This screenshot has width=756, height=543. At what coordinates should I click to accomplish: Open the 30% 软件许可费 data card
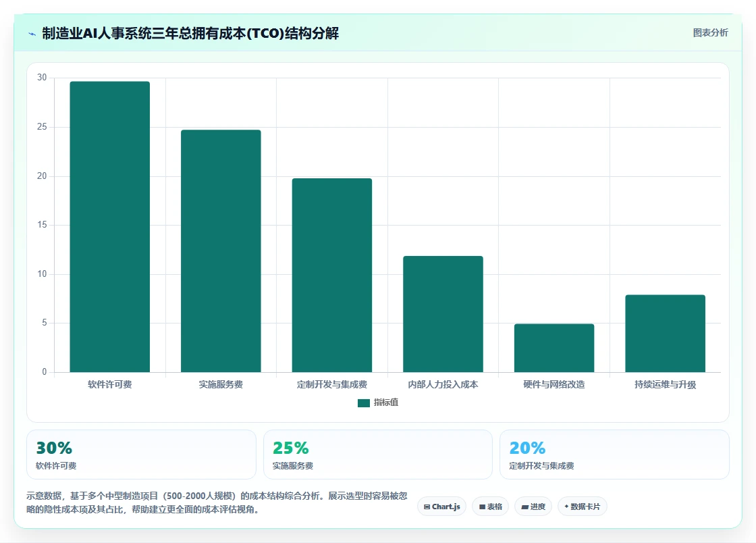pyautogui.click(x=141, y=455)
